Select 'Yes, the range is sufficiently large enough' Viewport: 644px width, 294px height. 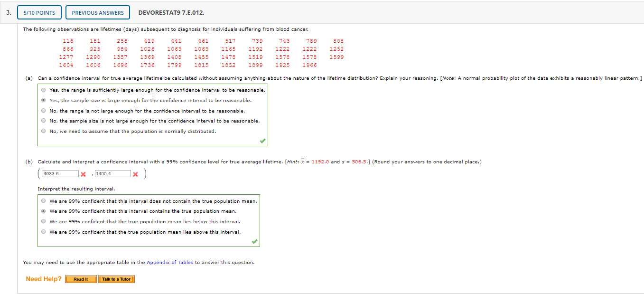[x=43, y=90]
